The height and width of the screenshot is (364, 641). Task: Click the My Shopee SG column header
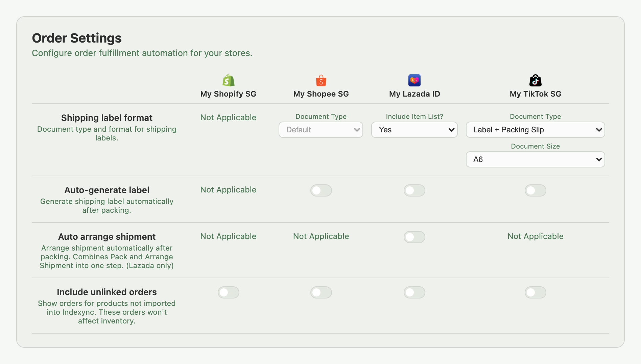tap(321, 94)
